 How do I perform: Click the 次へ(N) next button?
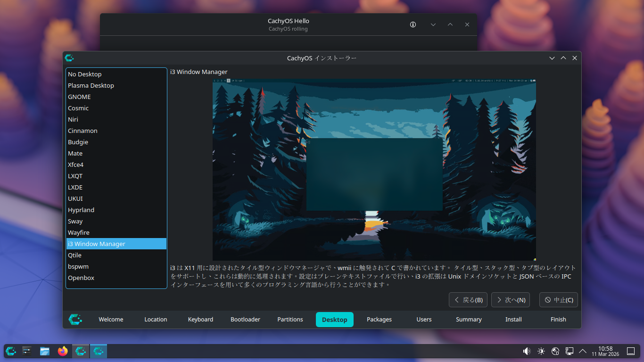click(511, 300)
